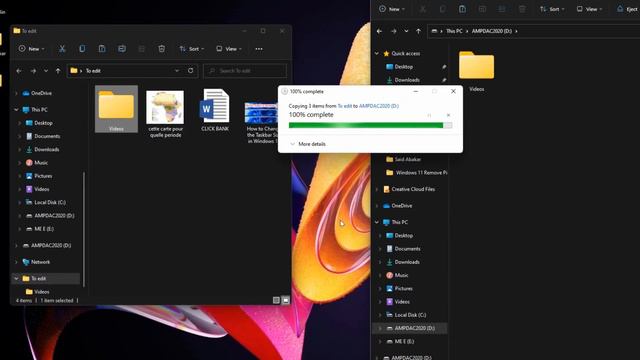This screenshot has width=640, height=360.
Task: Click the To edit source link in copy dialog
Action: tap(344, 106)
